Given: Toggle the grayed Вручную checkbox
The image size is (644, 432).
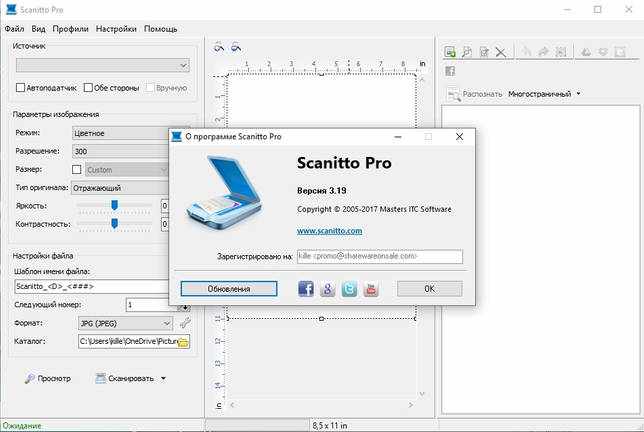Looking at the screenshot, I should [x=150, y=87].
